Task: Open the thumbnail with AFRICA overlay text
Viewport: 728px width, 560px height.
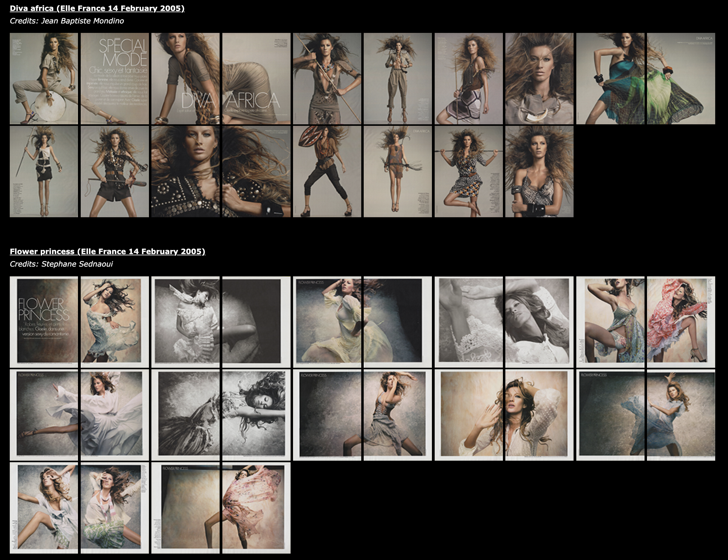Action: click(256, 78)
